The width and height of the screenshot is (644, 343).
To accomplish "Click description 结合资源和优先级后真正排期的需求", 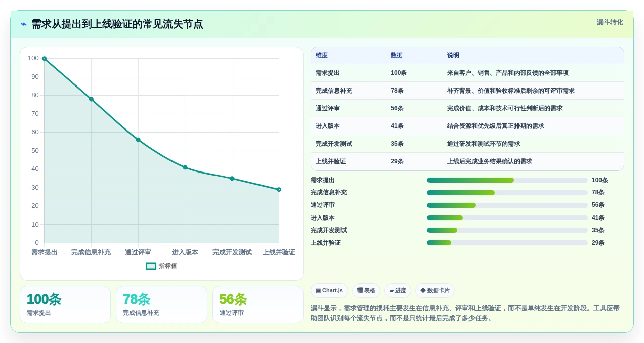I will tap(496, 126).
